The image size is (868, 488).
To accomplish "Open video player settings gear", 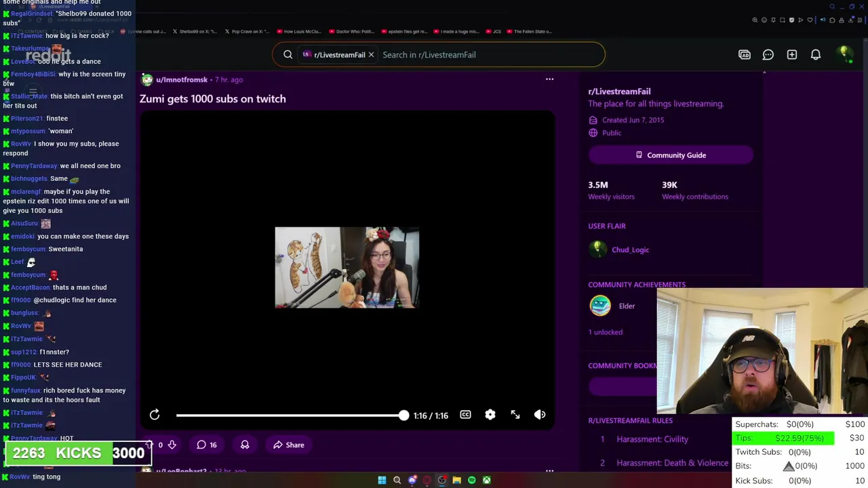I will (490, 415).
